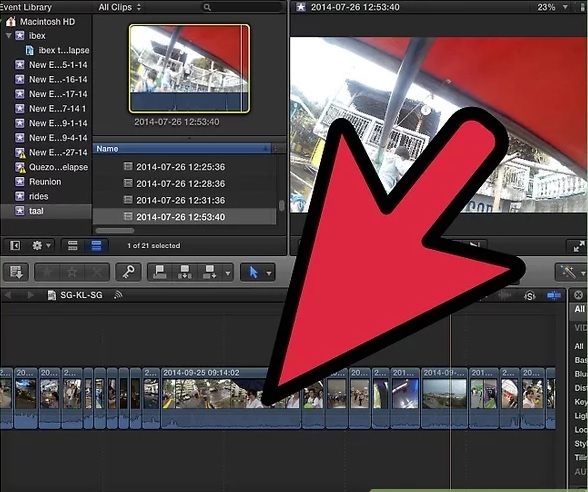Toggle timeline snapping blue icon
The image size is (588, 492).
tap(554, 296)
